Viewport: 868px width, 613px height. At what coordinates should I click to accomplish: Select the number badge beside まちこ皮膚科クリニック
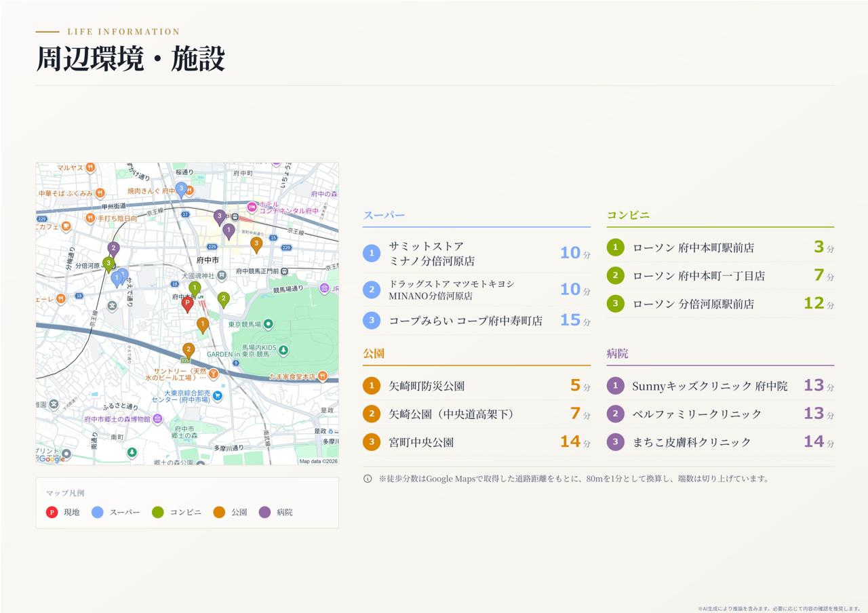click(615, 442)
